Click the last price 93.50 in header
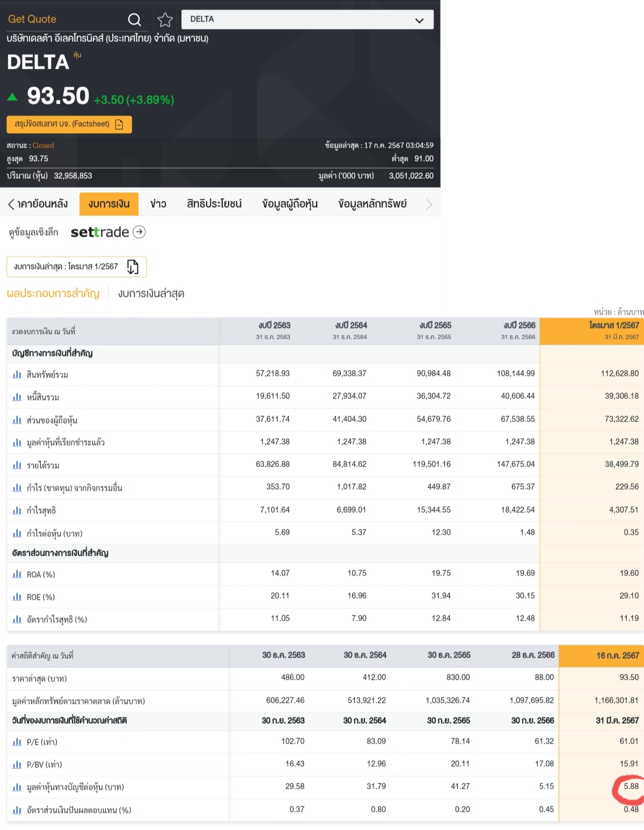This screenshot has width=644, height=830. (58, 97)
